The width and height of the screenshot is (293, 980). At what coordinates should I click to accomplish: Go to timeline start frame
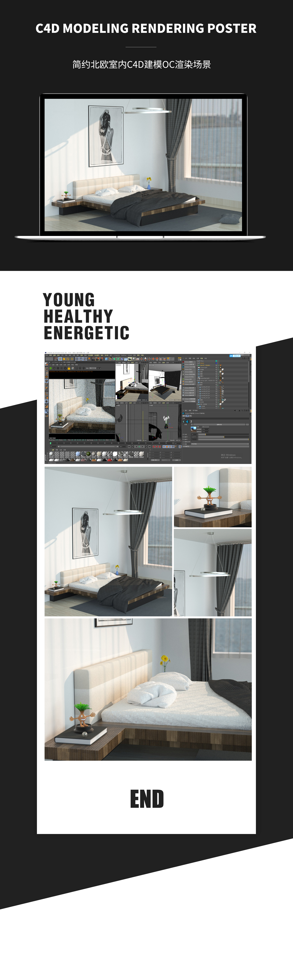point(129,447)
